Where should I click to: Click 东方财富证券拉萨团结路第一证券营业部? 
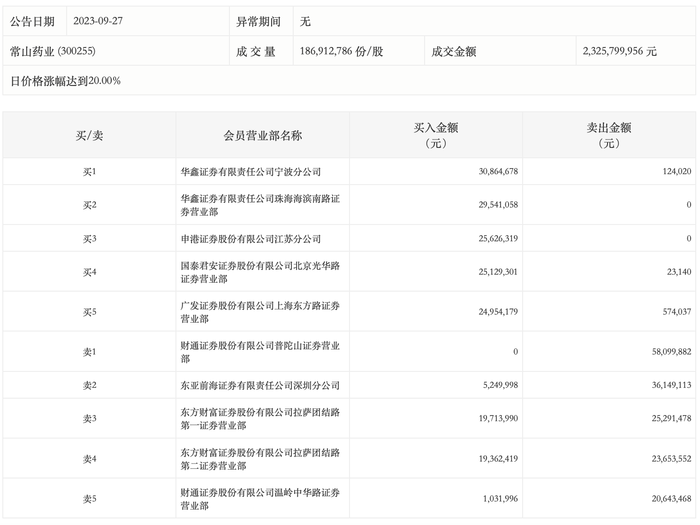(x=260, y=419)
